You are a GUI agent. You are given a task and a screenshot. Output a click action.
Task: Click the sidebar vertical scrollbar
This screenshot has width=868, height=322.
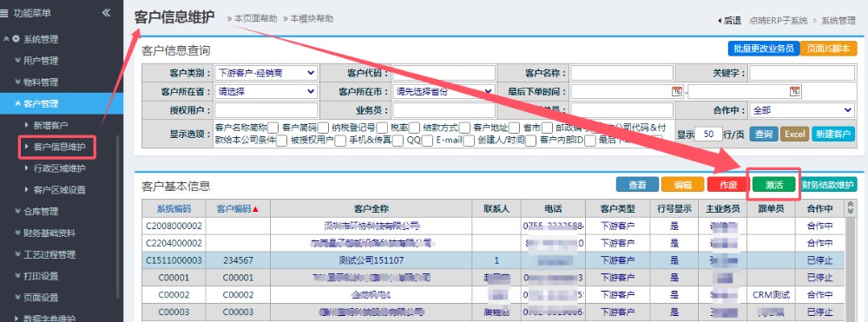pyautogui.click(x=117, y=216)
